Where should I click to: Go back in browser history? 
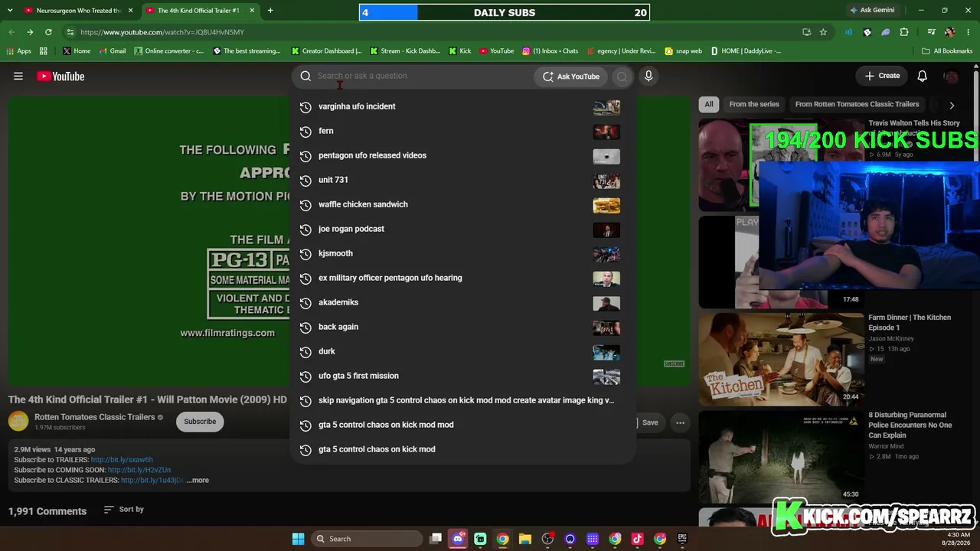pos(11,32)
